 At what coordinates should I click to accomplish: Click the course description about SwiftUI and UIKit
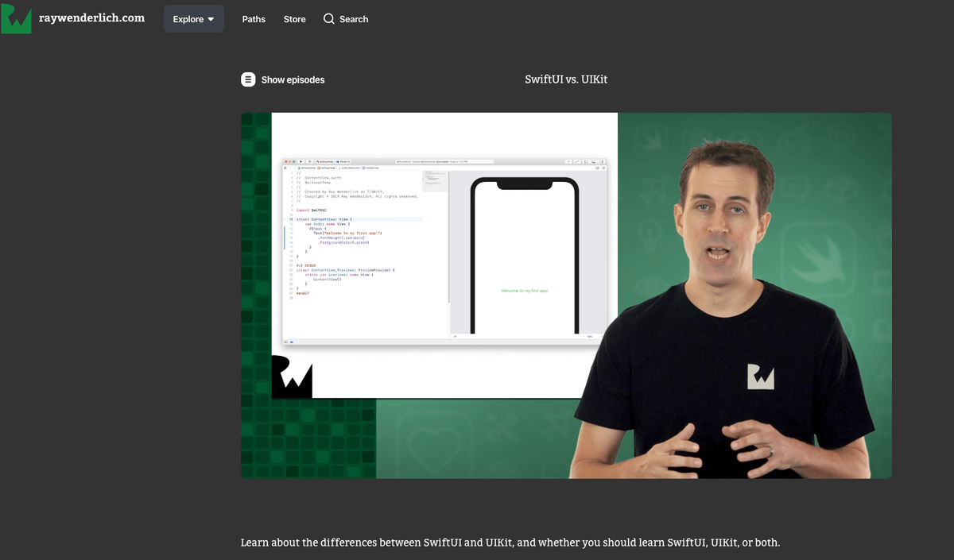pos(510,543)
